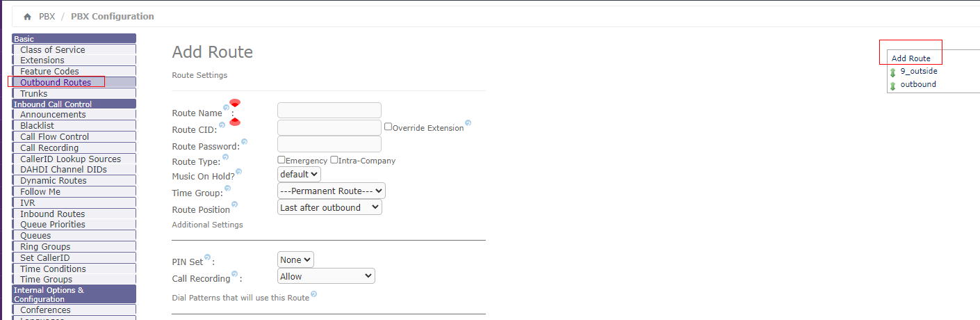This screenshot has width=980, height=320.
Task: Click the Route Password input field
Action: [329, 144]
